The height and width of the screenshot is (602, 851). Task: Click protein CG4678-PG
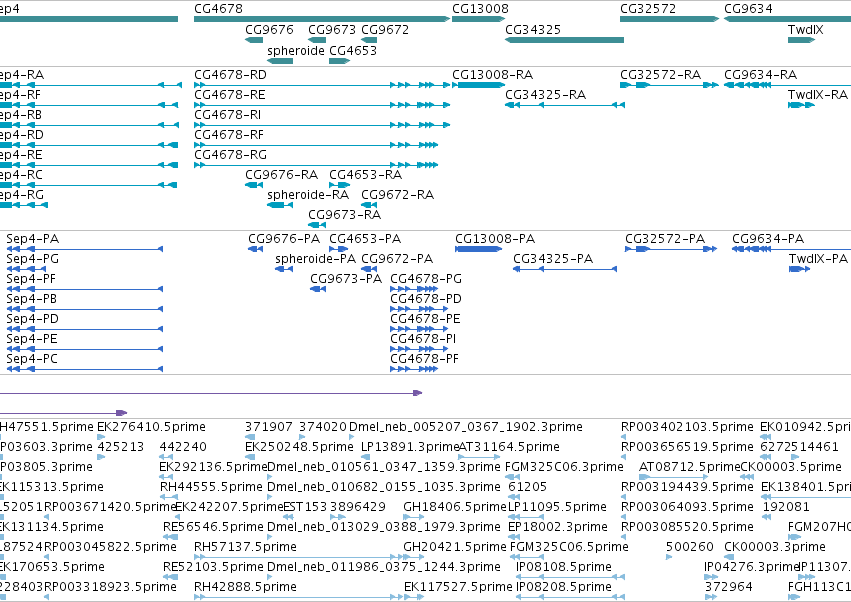point(426,279)
